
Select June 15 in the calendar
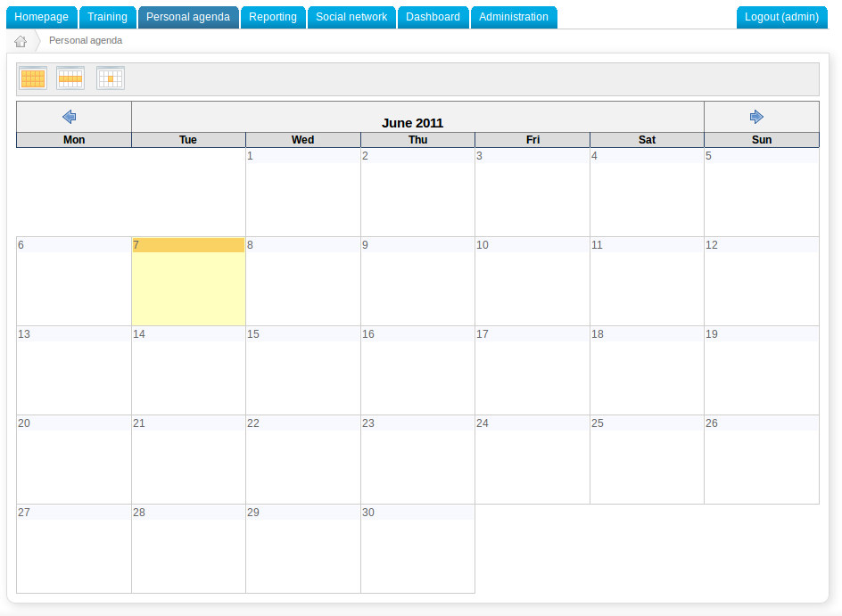[x=302, y=370]
